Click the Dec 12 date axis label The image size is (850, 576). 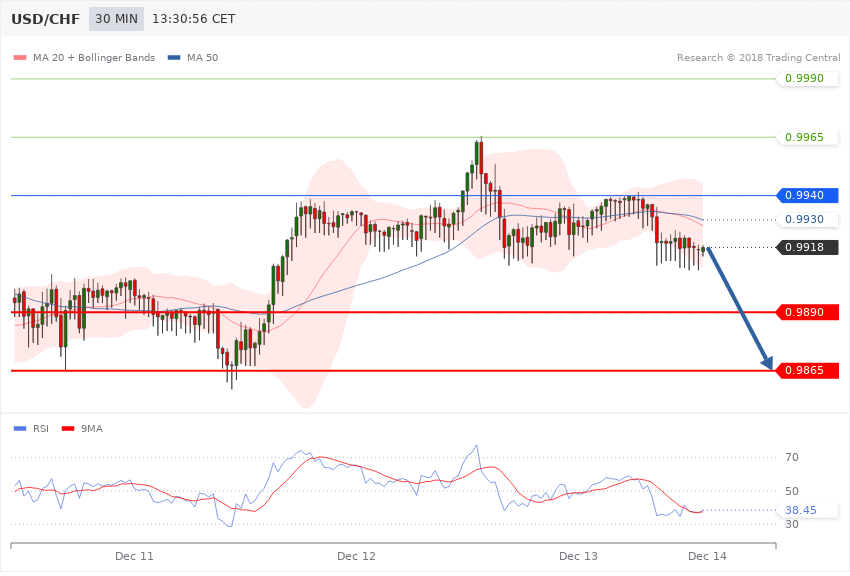[356, 556]
